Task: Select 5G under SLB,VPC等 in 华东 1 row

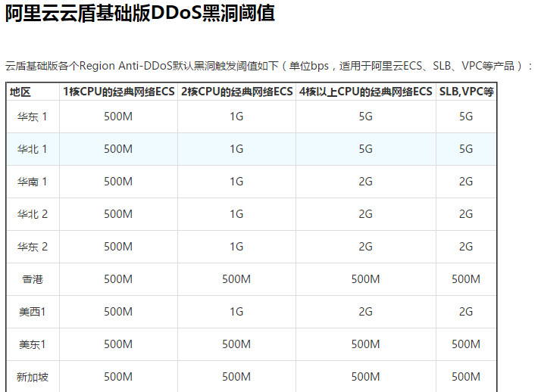Action: 466,117
